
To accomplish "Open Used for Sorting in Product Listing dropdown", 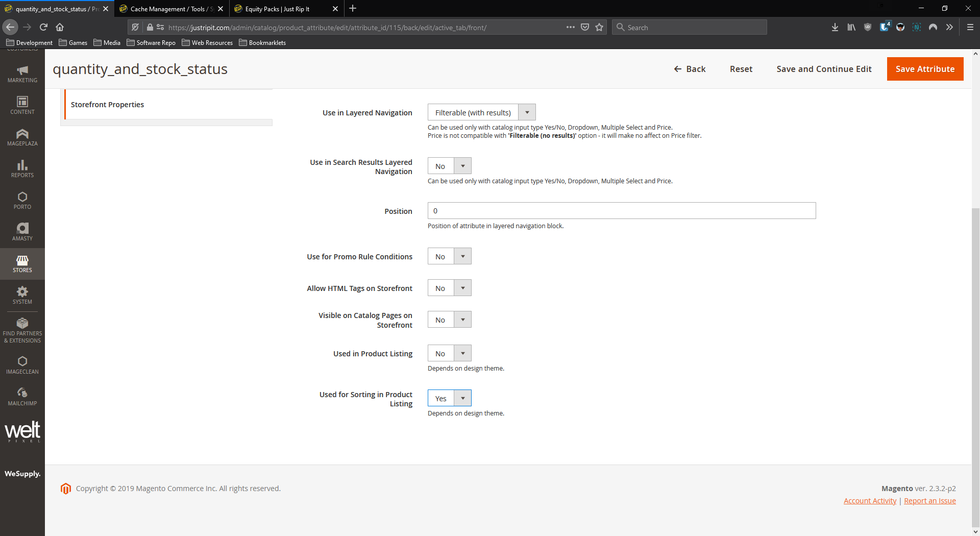I will pyautogui.click(x=449, y=398).
